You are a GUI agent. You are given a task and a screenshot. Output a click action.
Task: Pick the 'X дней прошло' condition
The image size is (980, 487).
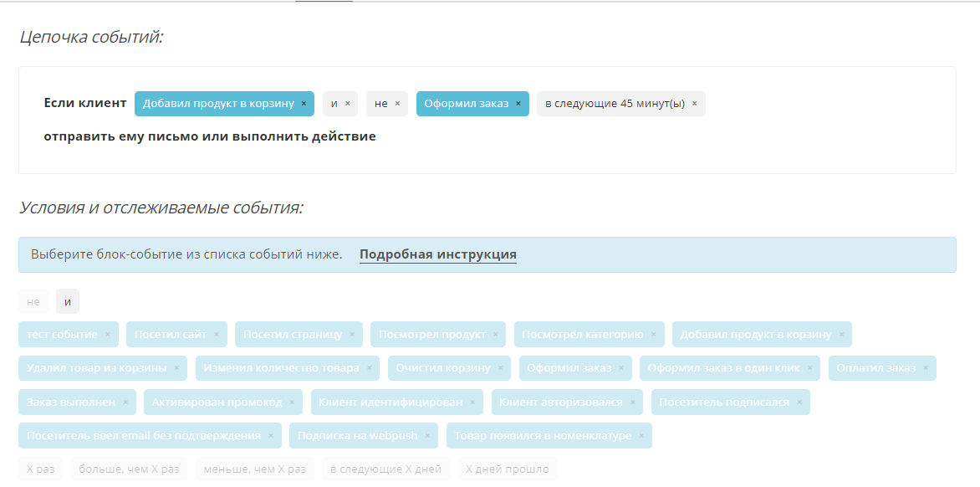(x=507, y=469)
